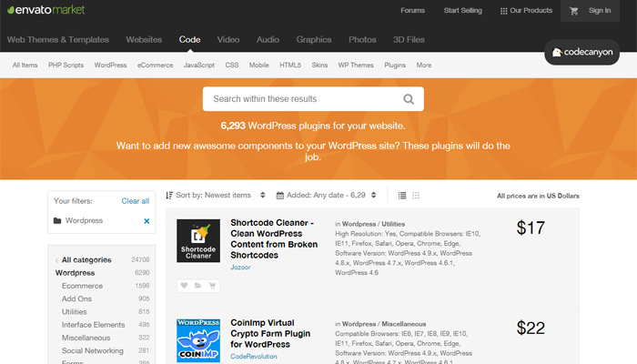Open the 3D Files tab
Viewport: 637px width, 364px height.
[x=409, y=39]
